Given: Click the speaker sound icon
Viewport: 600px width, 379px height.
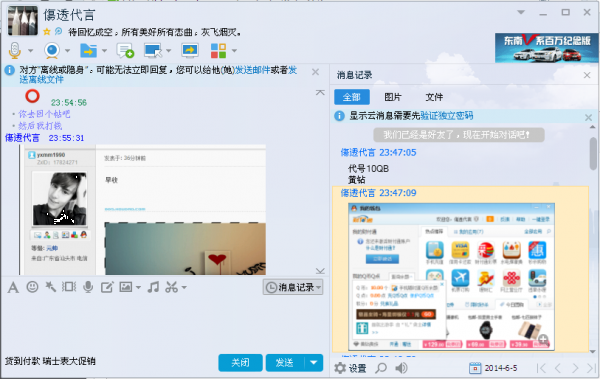Looking at the screenshot, I should pos(401,368).
